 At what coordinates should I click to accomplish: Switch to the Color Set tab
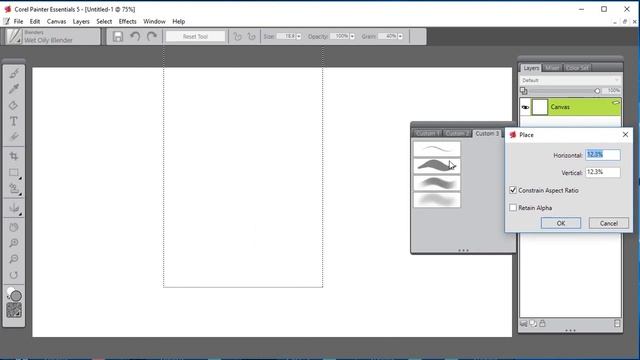(x=577, y=68)
